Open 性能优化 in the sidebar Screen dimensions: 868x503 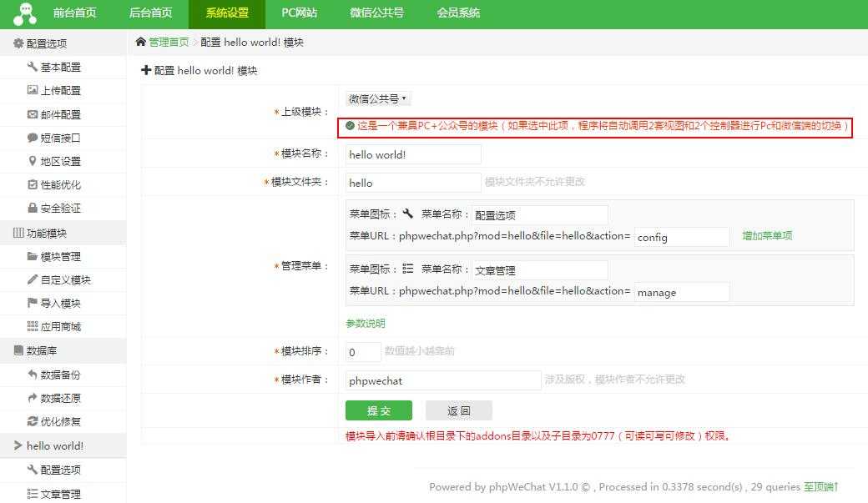pos(60,185)
